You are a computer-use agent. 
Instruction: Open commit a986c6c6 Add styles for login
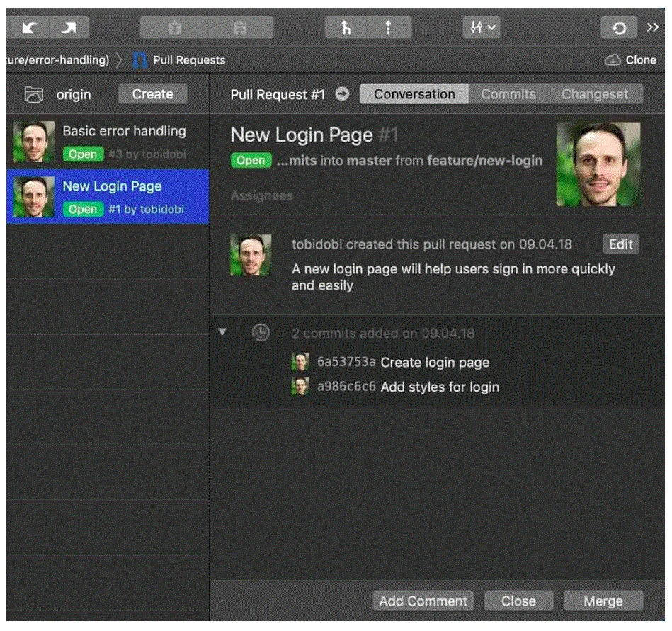(395, 387)
